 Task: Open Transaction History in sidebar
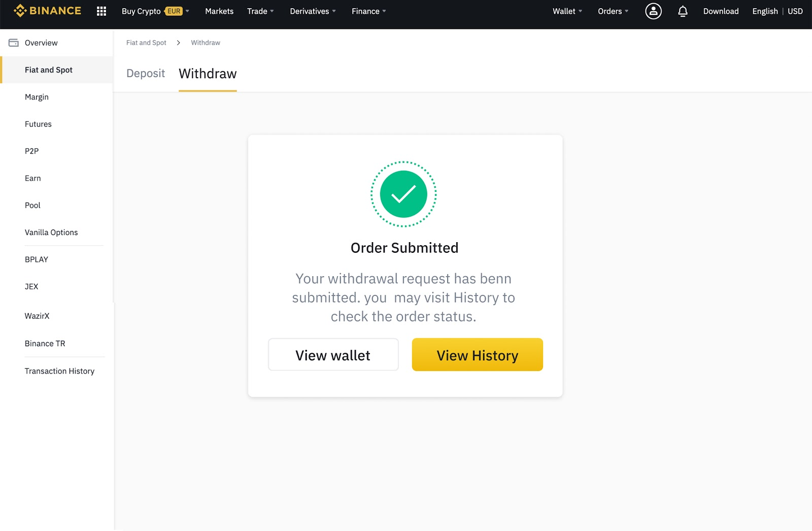59,371
